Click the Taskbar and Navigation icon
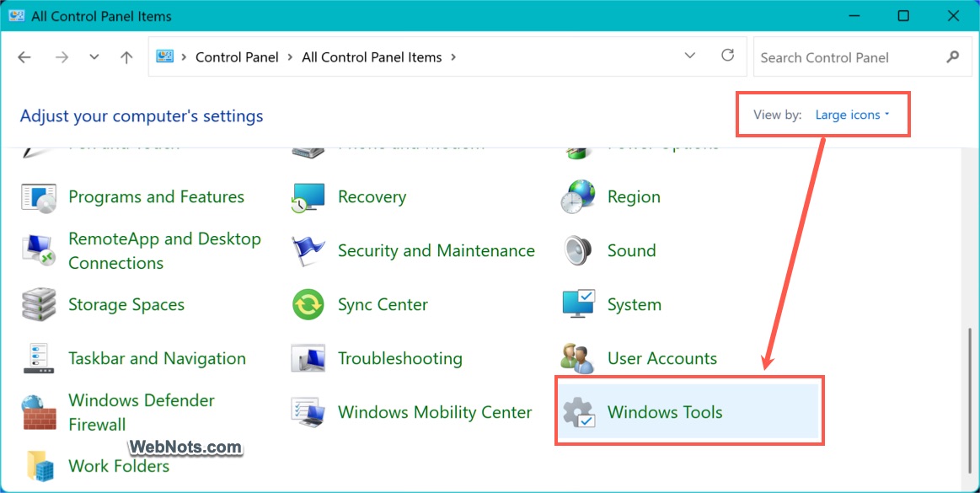This screenshot has height=493, width=980. (39, 358)
